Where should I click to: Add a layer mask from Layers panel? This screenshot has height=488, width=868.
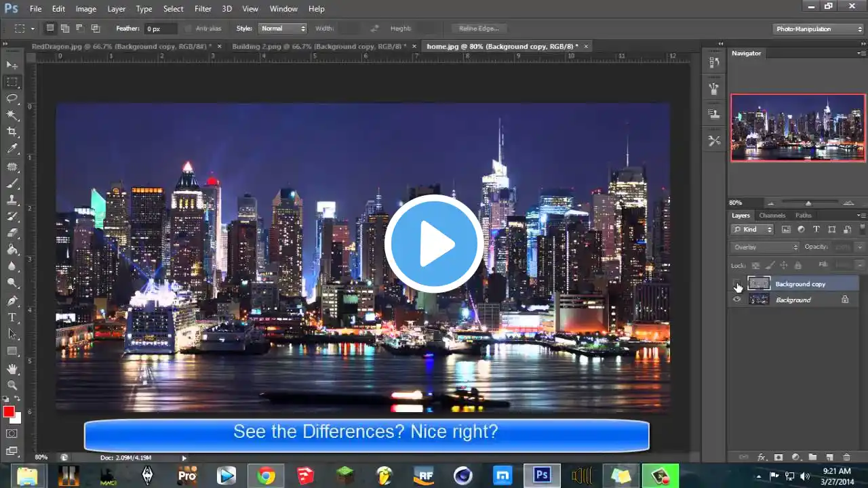778,458
